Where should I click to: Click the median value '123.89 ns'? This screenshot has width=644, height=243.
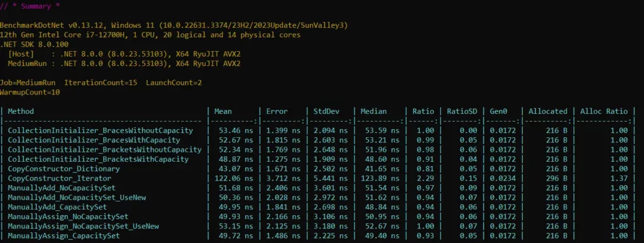pyautogui.click(x=380, y=178)
